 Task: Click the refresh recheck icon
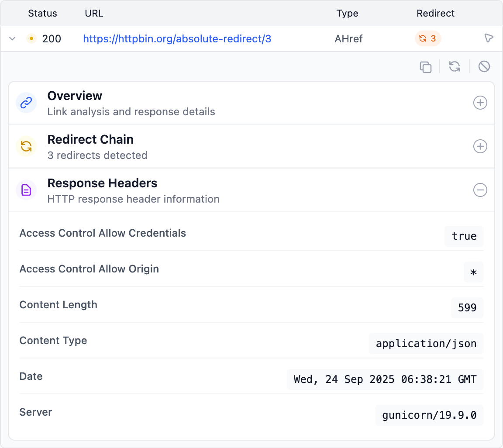click(455, 66)
